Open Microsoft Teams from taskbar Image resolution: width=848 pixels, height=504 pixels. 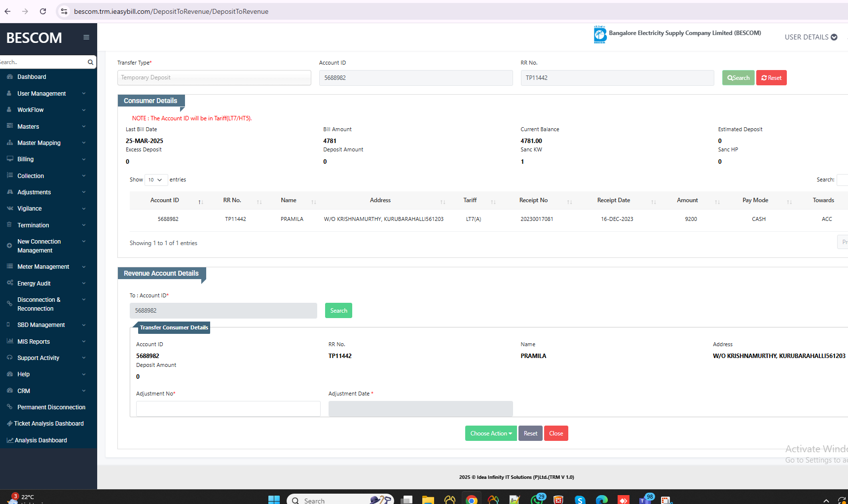pyautogui.click(x=645, y=500)
